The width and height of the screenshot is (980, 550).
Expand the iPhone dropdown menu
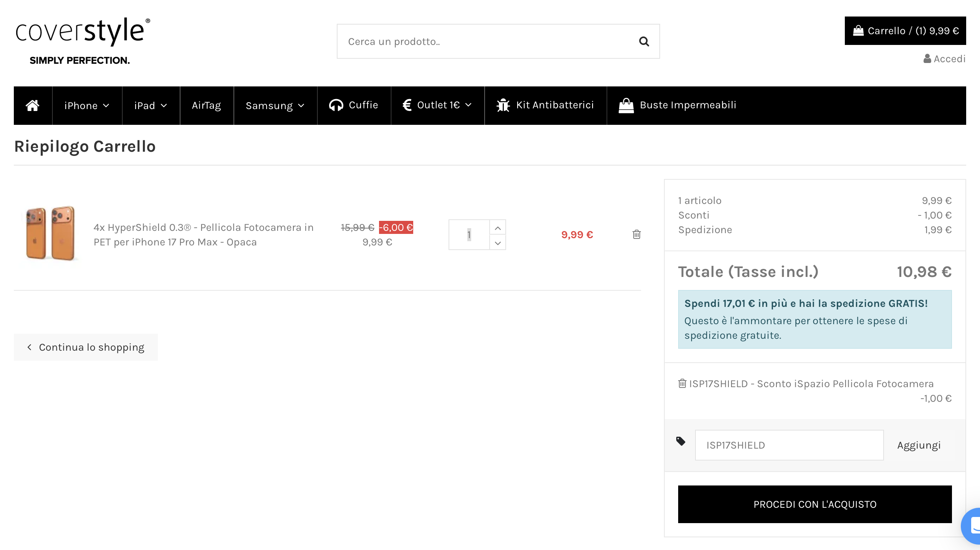tap(87, 106)
